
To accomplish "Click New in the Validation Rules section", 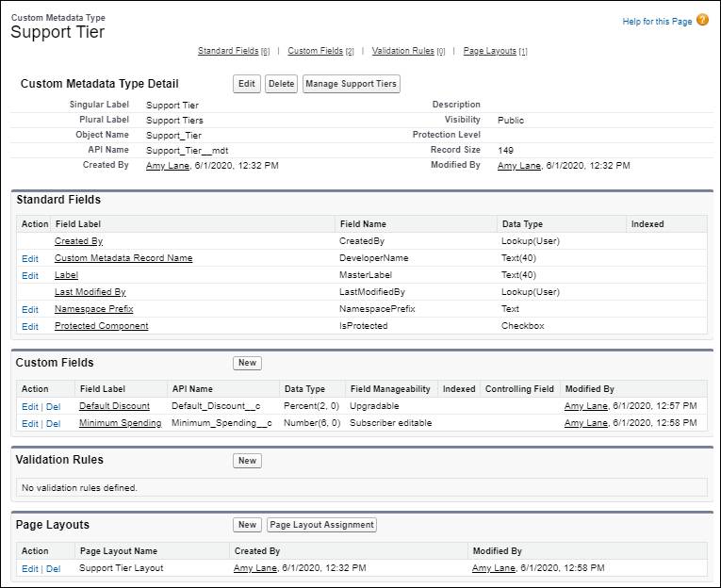I will coord(247,461).
